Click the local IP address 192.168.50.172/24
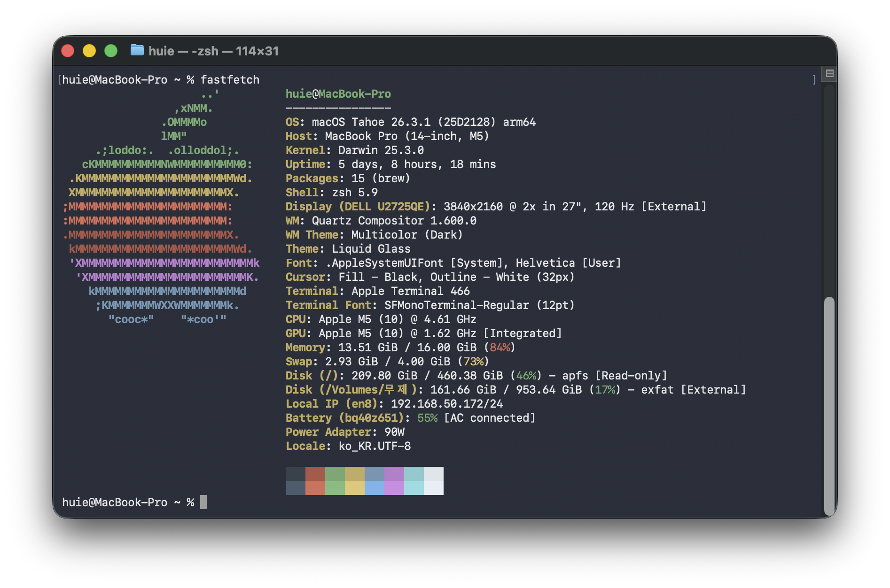 [446, 404]
